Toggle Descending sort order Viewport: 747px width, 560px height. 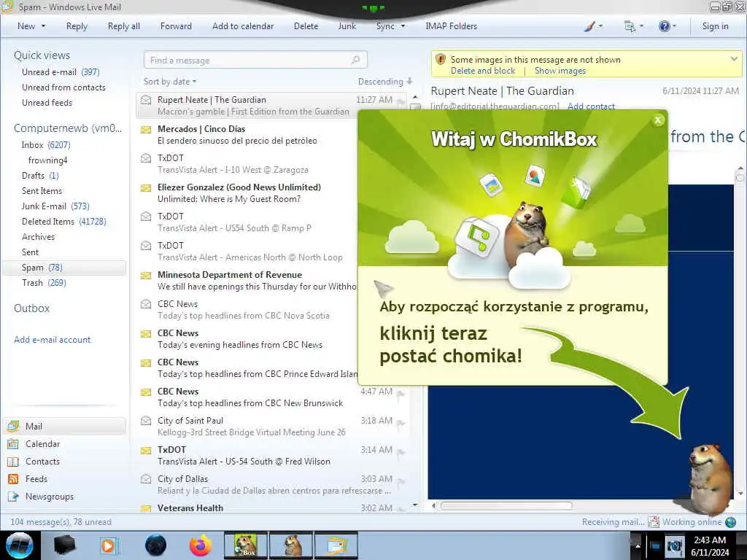[x=385, y=82]
